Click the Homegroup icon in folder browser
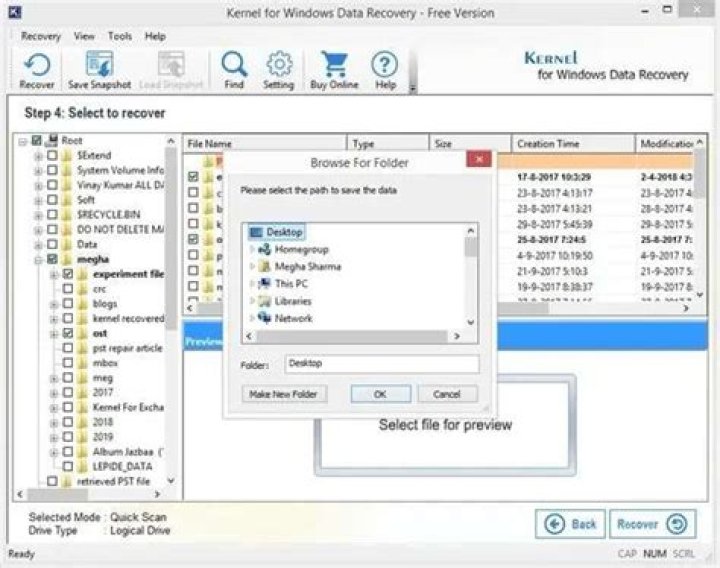The width and height of the screenshot is (720, 568). 264,249
